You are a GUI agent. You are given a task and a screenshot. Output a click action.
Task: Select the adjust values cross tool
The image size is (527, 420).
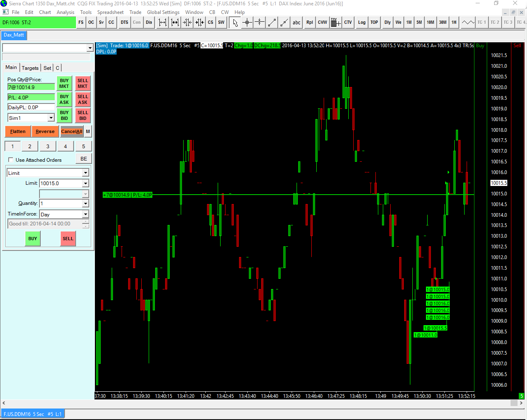click(x=260, y=23)
